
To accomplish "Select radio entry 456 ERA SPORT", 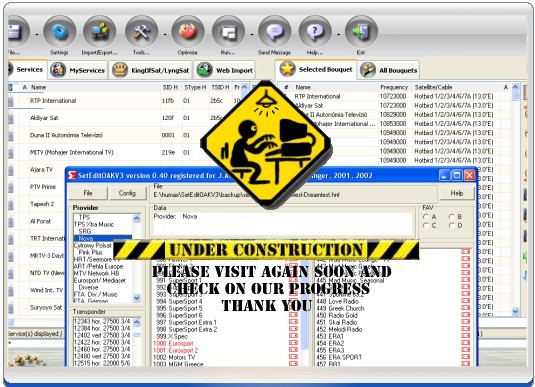I will pos(339,357).
